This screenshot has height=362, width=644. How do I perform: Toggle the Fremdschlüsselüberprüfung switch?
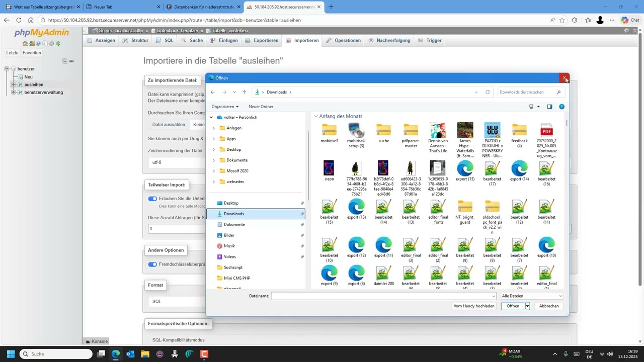pyautogui.click(x=152, y=264)
